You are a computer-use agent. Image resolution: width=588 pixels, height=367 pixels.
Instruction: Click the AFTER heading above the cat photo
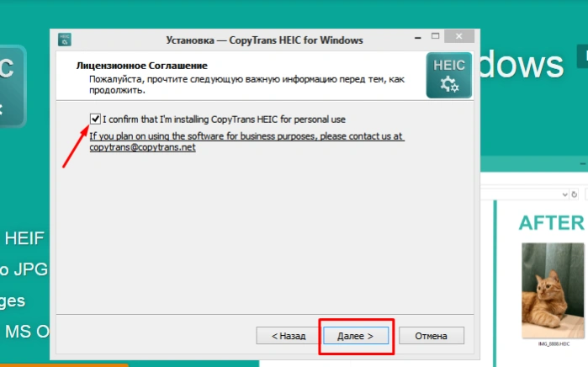552,223
